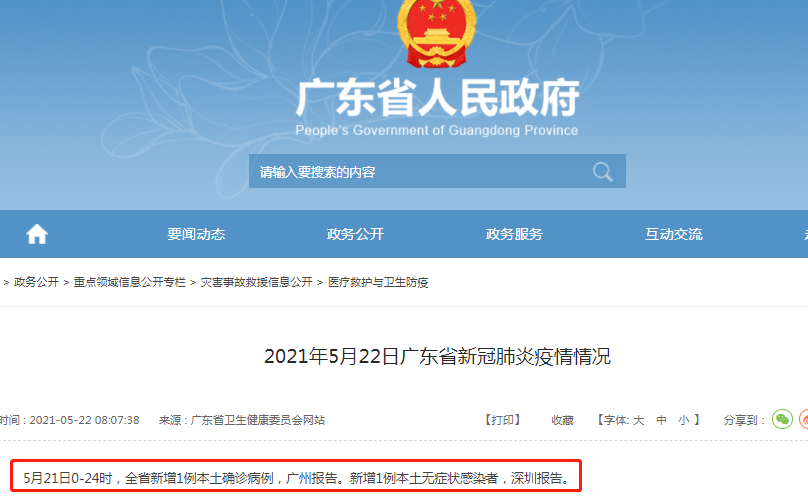Screen dimensions: 808x504
Task: Click the home icon in navigation bar
Action: (x=37, y=234)
